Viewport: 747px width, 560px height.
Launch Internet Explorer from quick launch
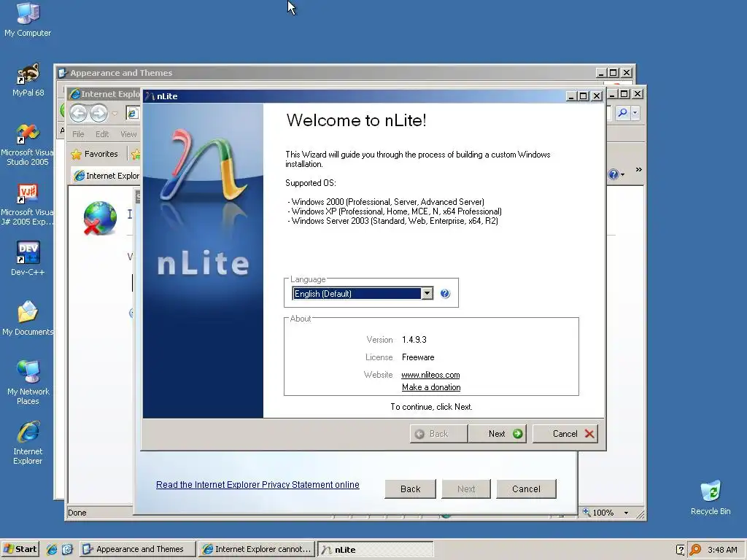pyautogui.click(x=52, y=549)
